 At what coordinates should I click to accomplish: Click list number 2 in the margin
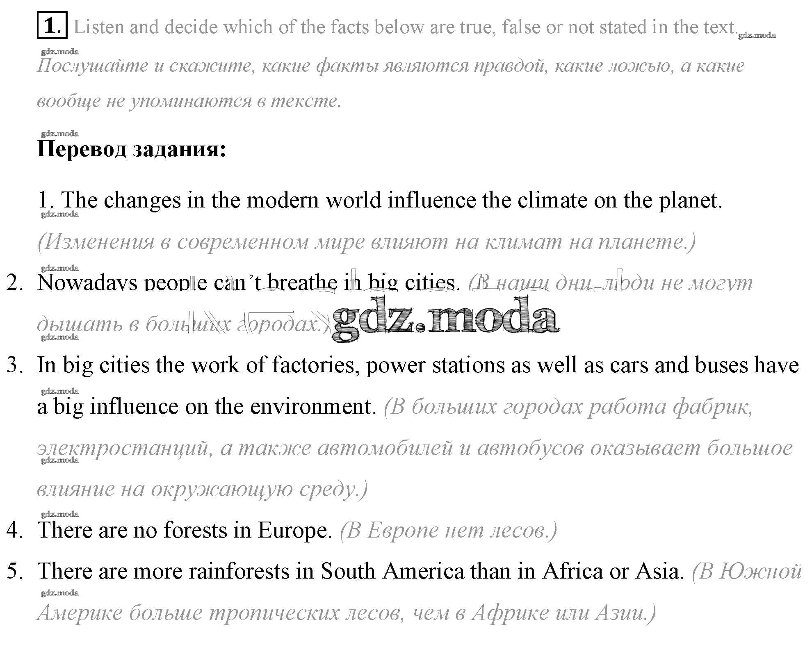pos(15,283)
